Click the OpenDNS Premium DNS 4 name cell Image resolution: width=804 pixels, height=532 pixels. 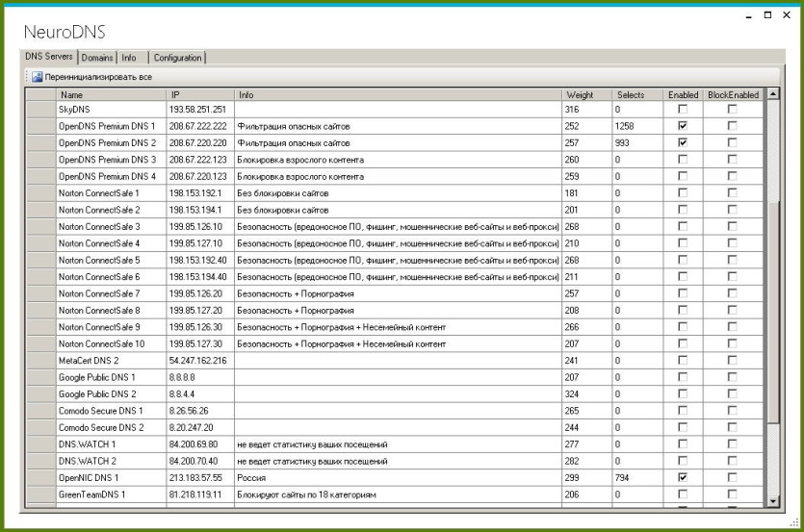[x=111, y=176]
